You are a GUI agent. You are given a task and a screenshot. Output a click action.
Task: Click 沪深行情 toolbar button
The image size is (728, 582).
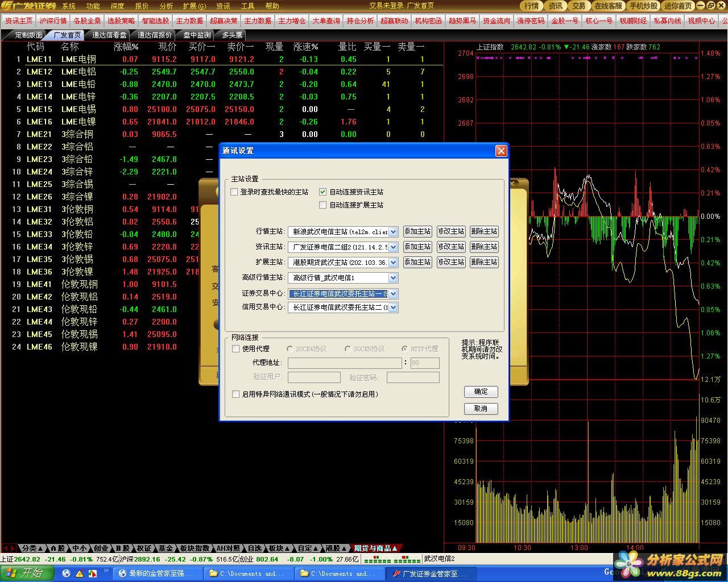pos(53,20)
